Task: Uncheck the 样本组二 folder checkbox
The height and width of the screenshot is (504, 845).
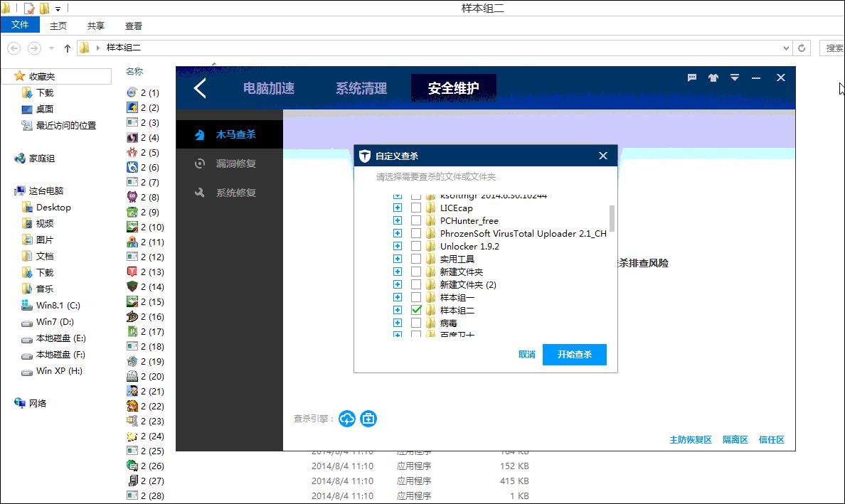Action: point(416,310)
